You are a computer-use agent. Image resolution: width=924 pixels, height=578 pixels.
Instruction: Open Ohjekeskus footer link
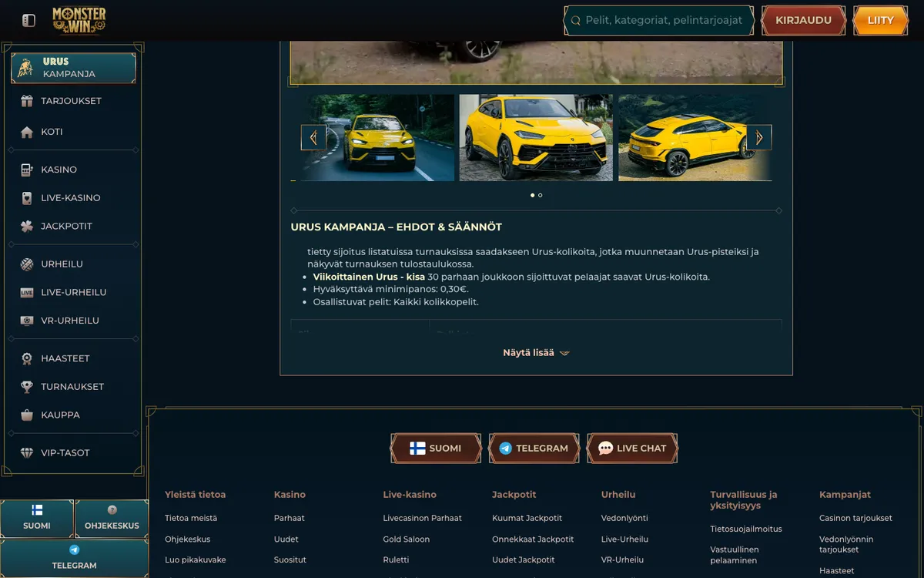click(x=187, y=539)
